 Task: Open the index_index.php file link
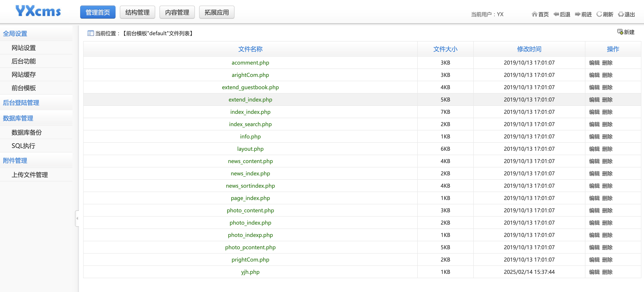pyautogui.click(x=250, y=112)
